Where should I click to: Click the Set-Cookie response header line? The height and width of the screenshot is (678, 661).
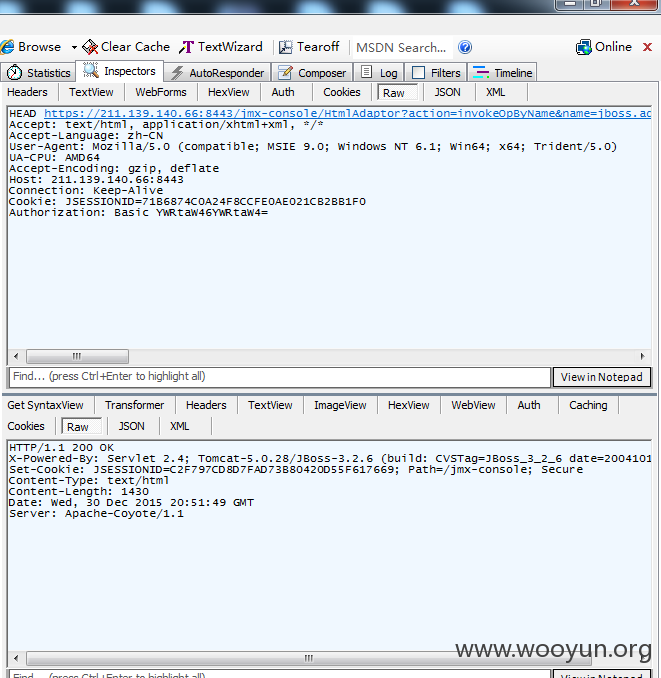coord(296,470)
